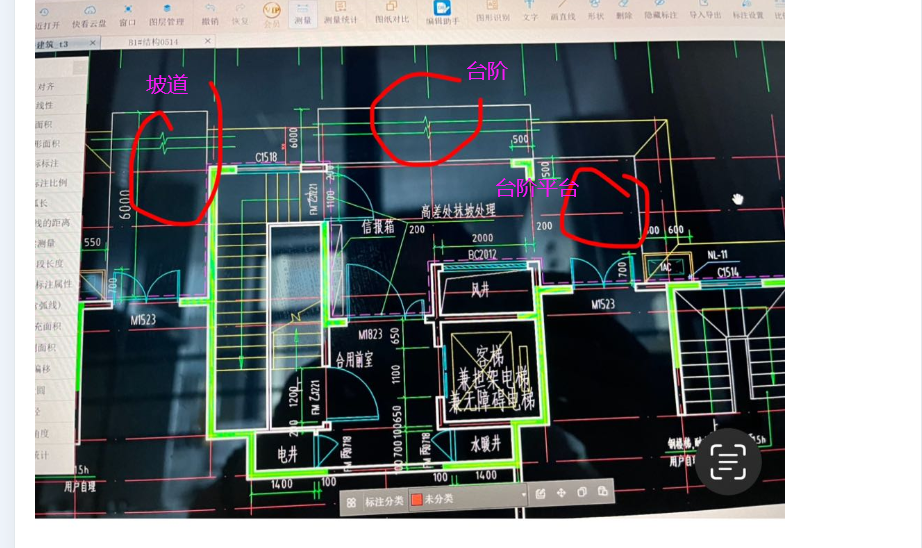Click the 合用前室 room label
This screenshot has height=548, width=922.
(x=354, y=359)
